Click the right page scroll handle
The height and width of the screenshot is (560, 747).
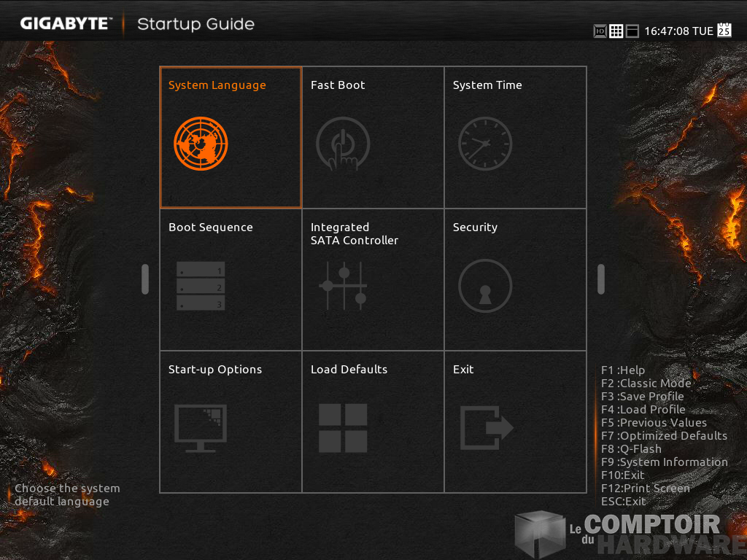tap(601, 279)
